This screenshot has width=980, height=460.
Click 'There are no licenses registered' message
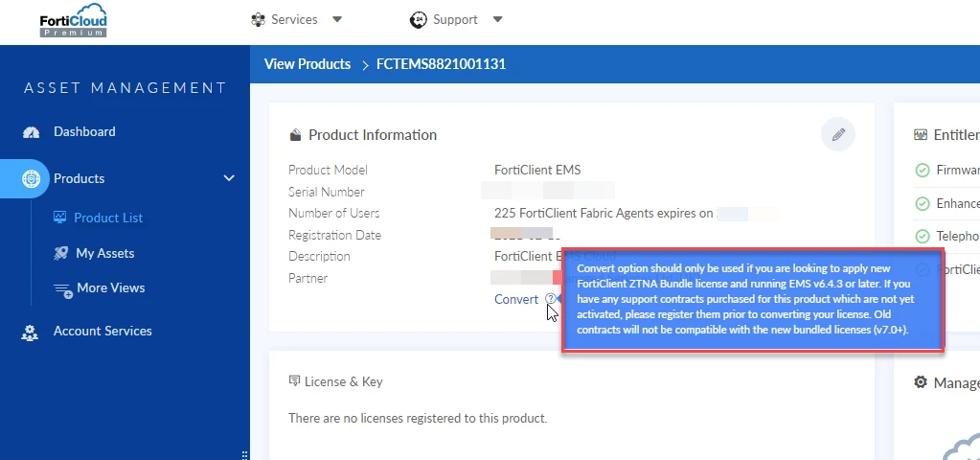(x=418, y=418)
